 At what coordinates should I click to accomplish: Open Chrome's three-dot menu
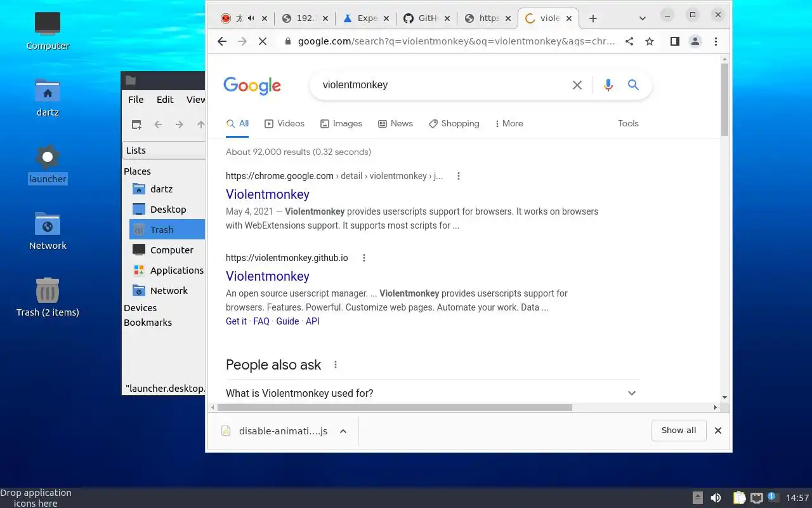click(716, 41)
